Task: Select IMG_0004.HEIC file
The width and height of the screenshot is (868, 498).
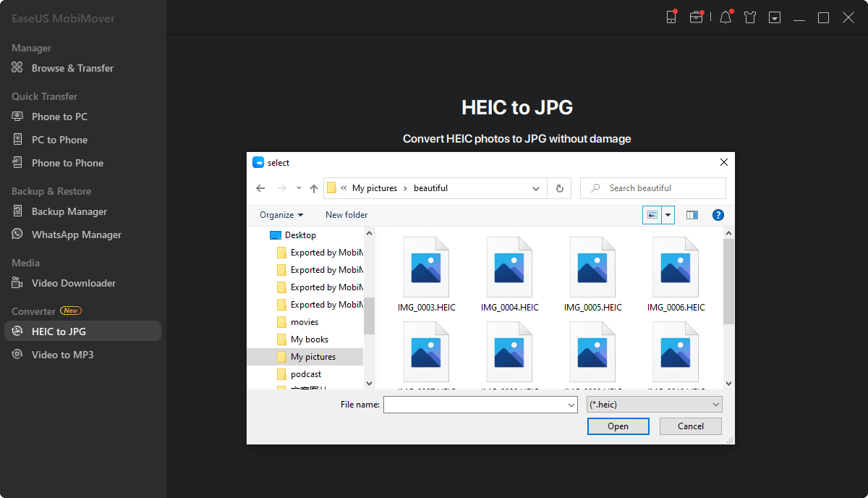Action: click(x=510, y=275)
